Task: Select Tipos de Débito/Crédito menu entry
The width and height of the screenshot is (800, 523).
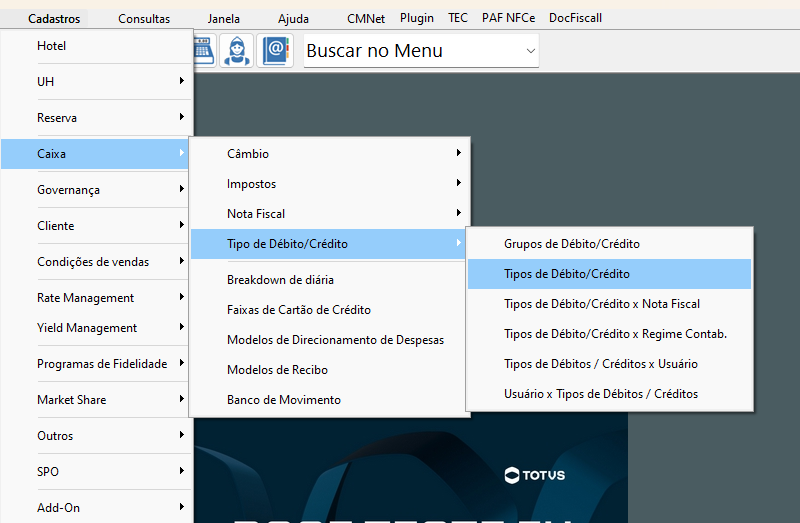Action: (609, 274)
